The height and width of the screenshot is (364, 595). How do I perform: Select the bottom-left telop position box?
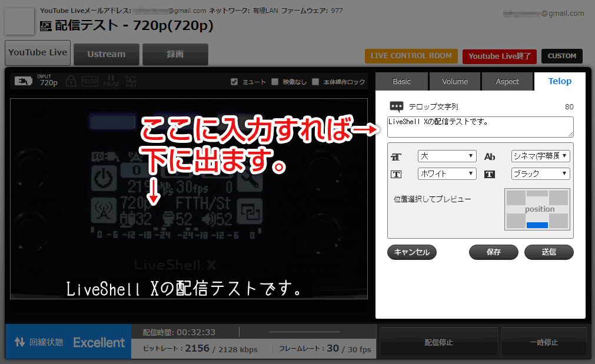516,221
